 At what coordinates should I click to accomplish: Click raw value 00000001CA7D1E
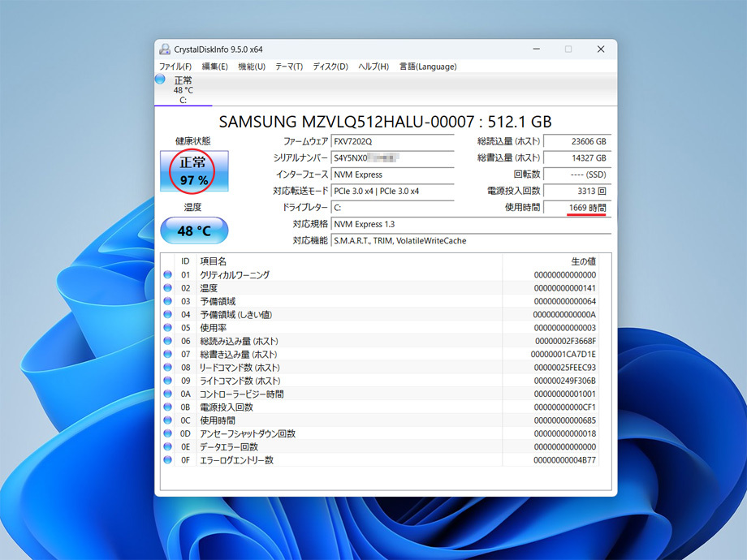pyautogui.click(x=563, y=355)
